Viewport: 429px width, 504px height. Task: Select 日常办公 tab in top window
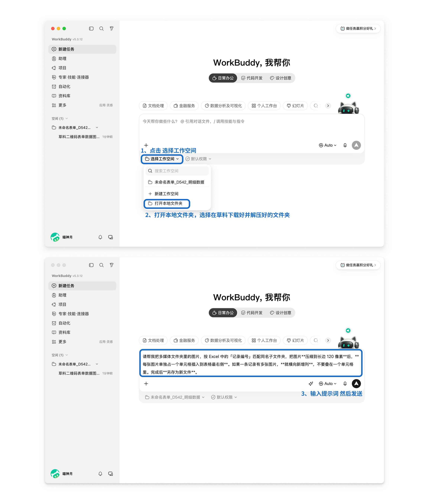click(x=223, y=78)
